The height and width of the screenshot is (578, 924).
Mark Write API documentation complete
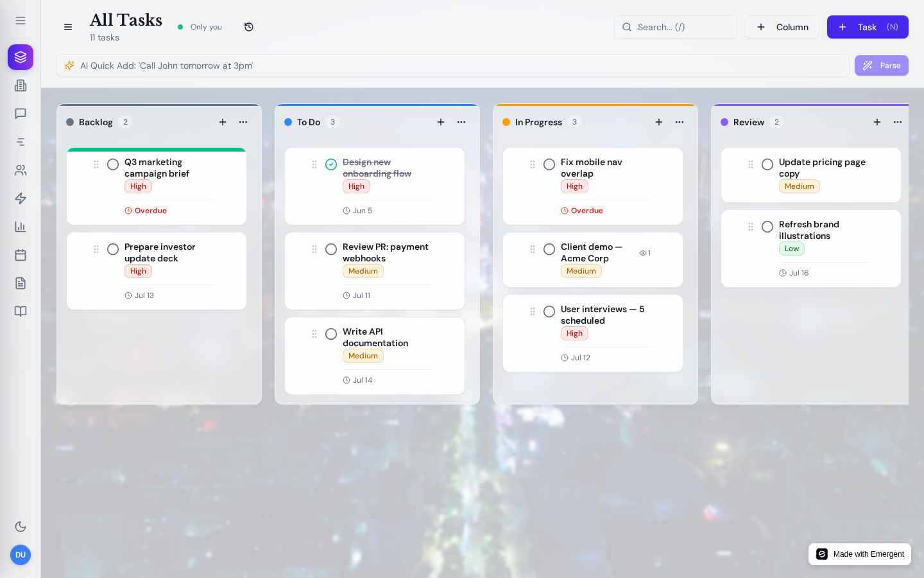click(331, 334)
